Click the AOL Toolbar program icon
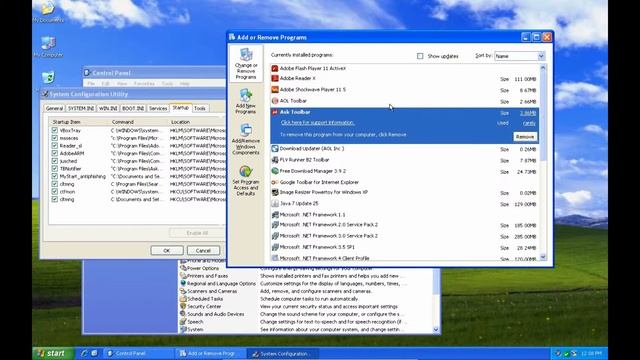Screen dimensions: 640x360 pos(275,101)
